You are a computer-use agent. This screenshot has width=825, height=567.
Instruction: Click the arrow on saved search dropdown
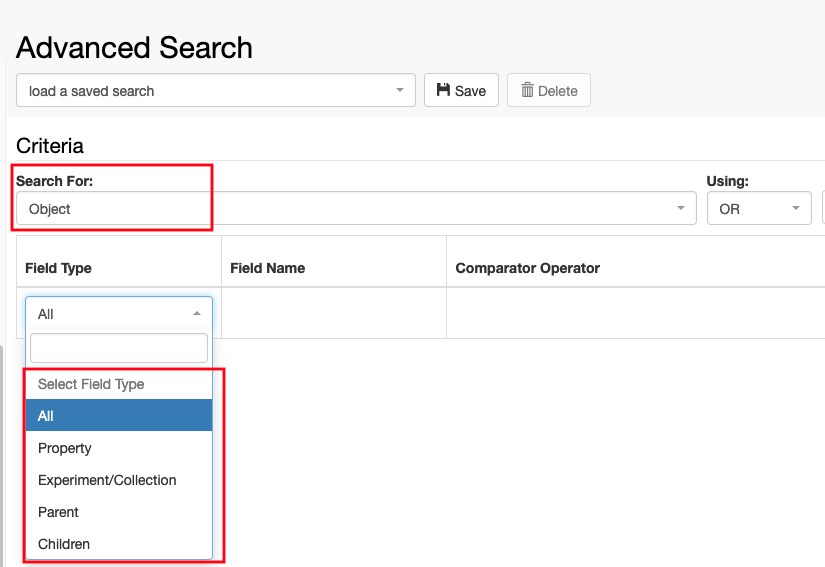(400, 90)
